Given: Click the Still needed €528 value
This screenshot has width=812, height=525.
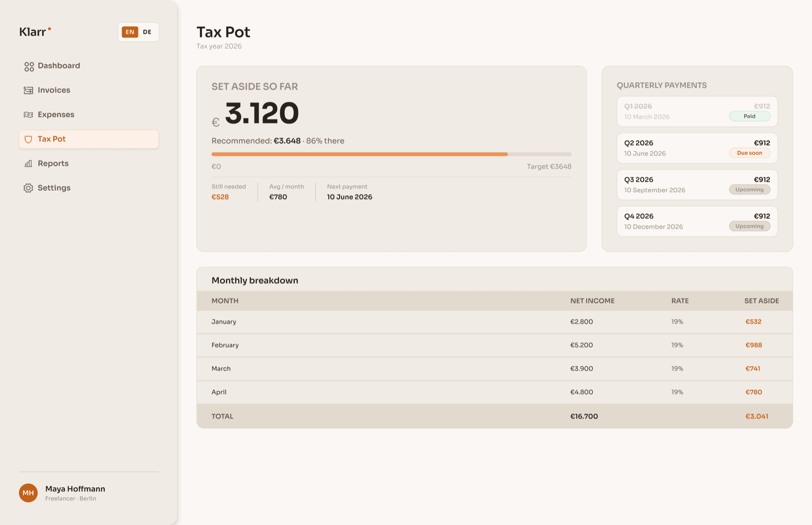Looking at the screenshot, I should point(220,197).
